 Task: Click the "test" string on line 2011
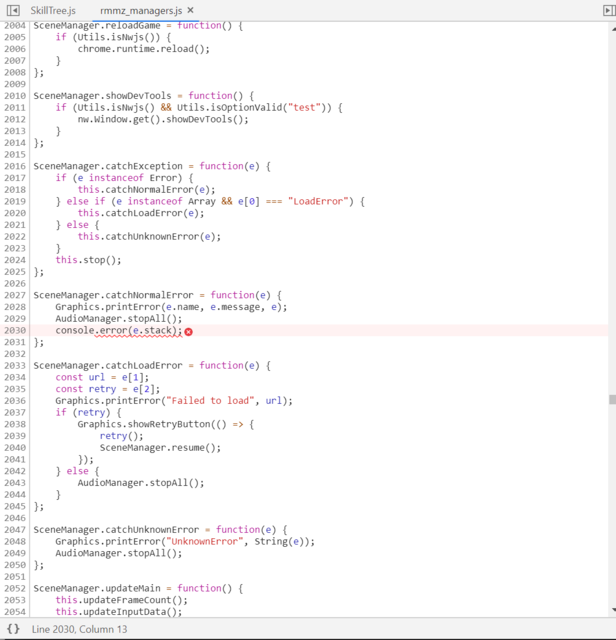(x=304, y=108)
